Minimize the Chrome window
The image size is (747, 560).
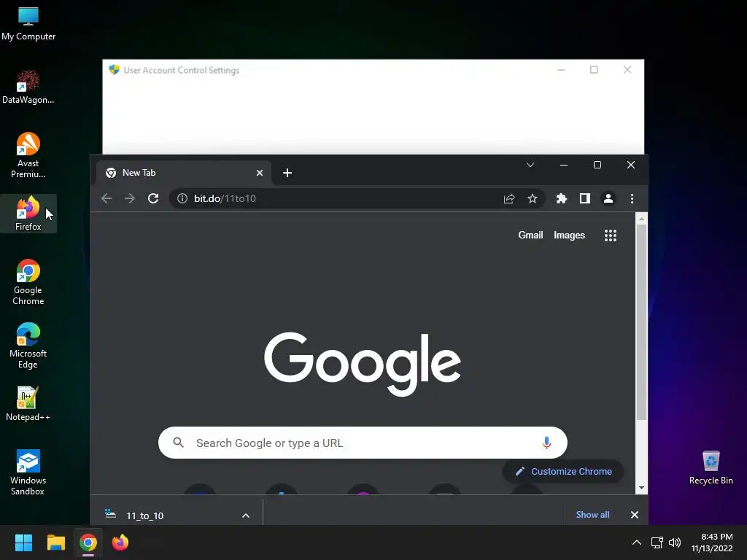564,165
